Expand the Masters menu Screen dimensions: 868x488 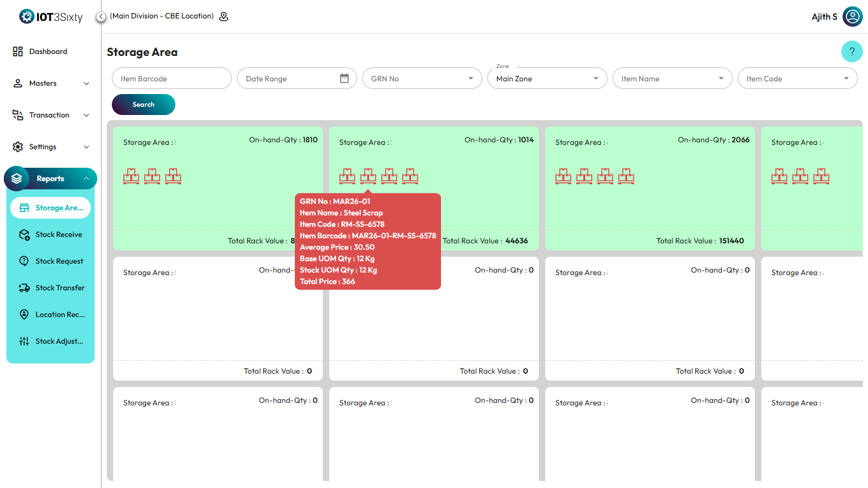click(51, 83)
